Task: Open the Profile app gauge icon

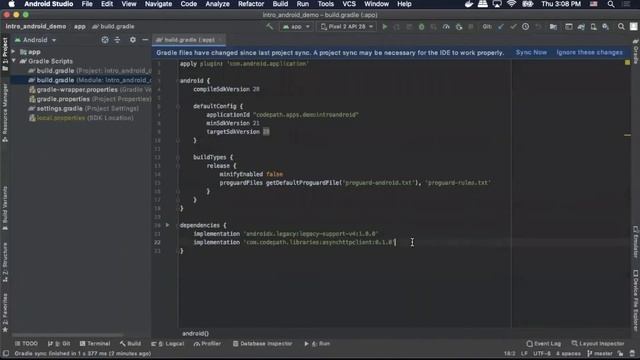Action: (446, 27)
